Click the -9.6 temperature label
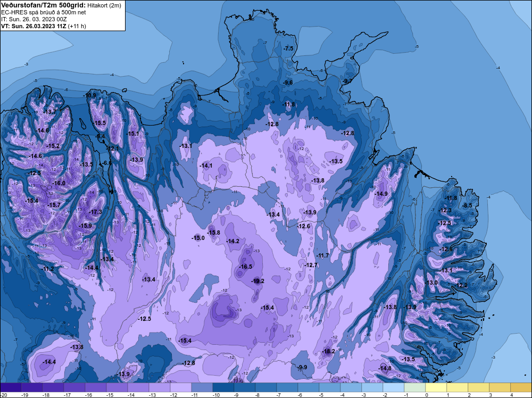Viewport: 532px width, 398px height. tap(288, 82)
